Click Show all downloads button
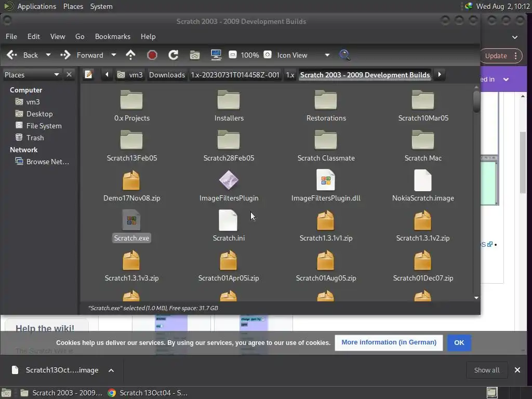Viewport: 532px width, 399px height. [486, 370]
